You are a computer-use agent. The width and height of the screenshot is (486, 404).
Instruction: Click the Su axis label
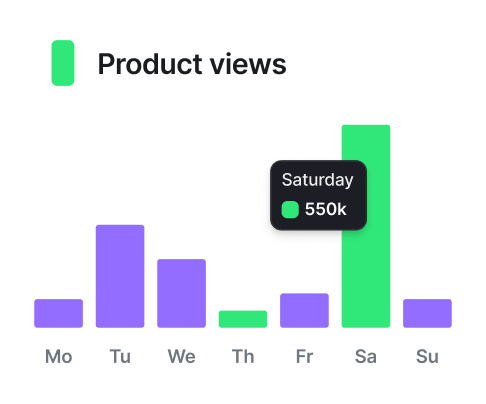[427, 356]
